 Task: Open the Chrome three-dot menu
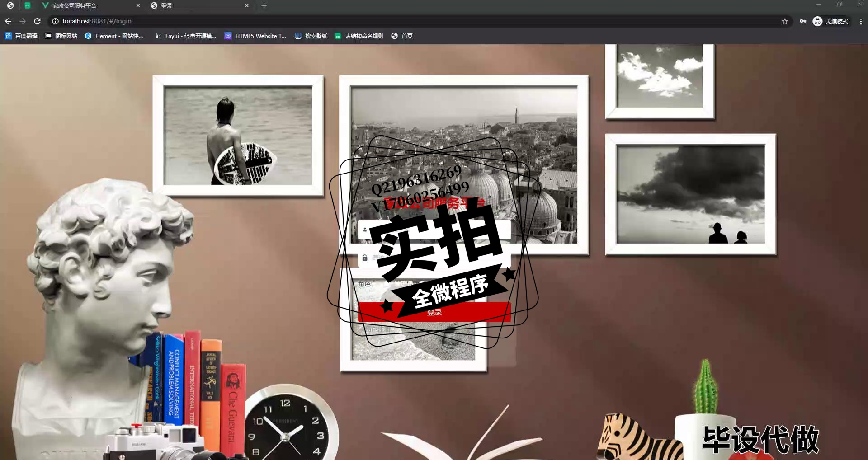[x=861, y=21]
